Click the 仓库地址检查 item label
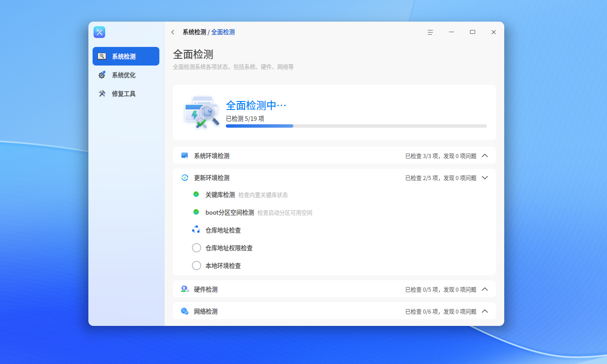This screenshot has width=607, height=364. click(x=223, y=230)
